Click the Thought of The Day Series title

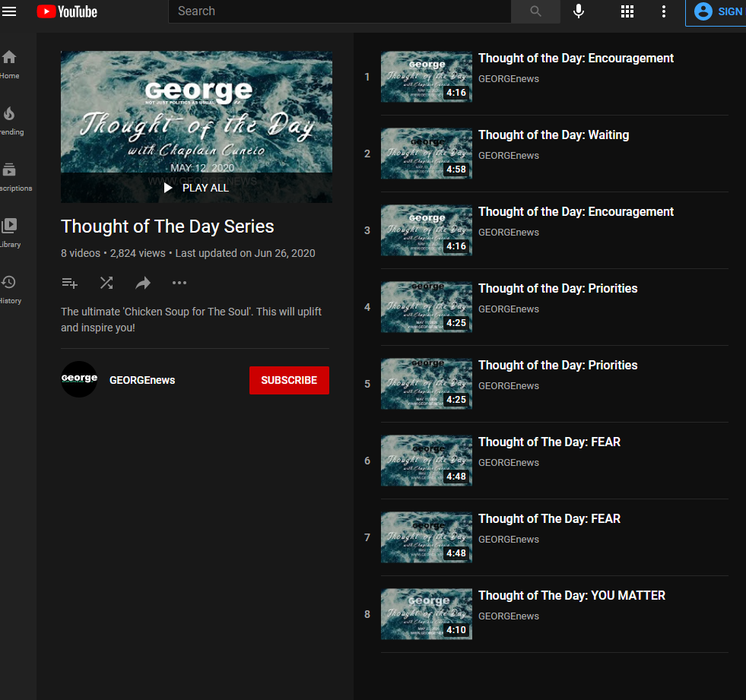pos(167,226)
